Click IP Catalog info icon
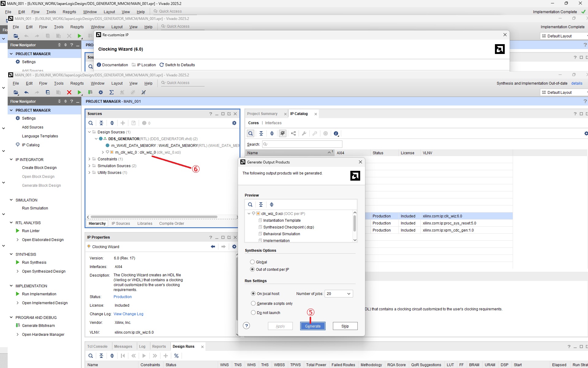Viewport: 588px width, 368px height. [x=336, y=133]
